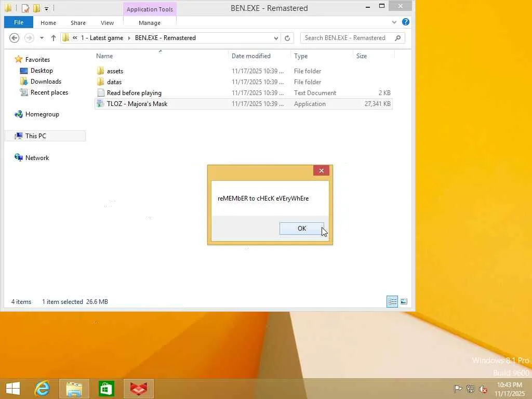Open the File ribbon tab
The height and width of the screenshot is (399, 532).
tap(19, 22)
